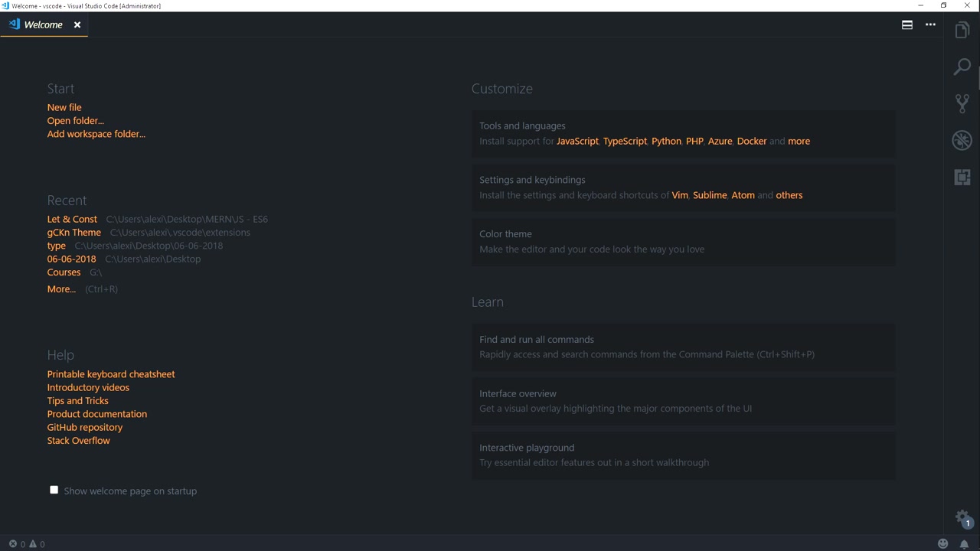Viewport: 980px width, 551px height.
Task: Open Introductory videos link
Action: tap(88, 387)
